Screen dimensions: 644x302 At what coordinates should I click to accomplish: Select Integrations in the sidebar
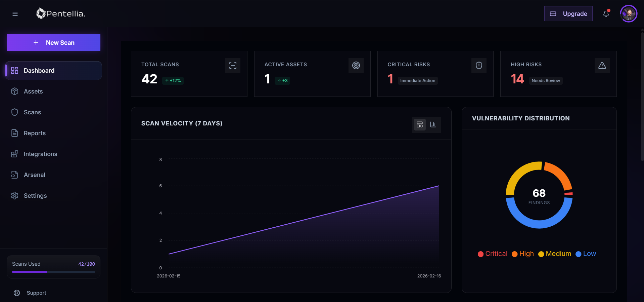point(40,154)
